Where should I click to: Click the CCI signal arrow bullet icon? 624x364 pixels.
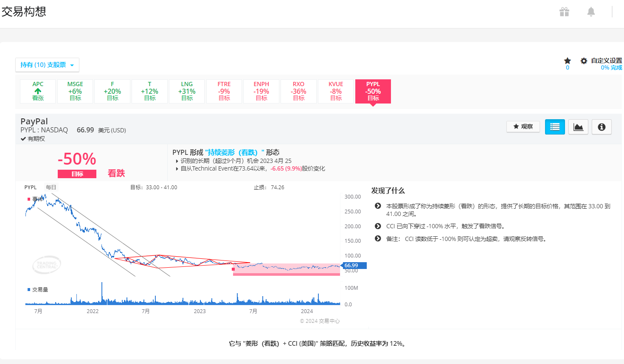378,226
